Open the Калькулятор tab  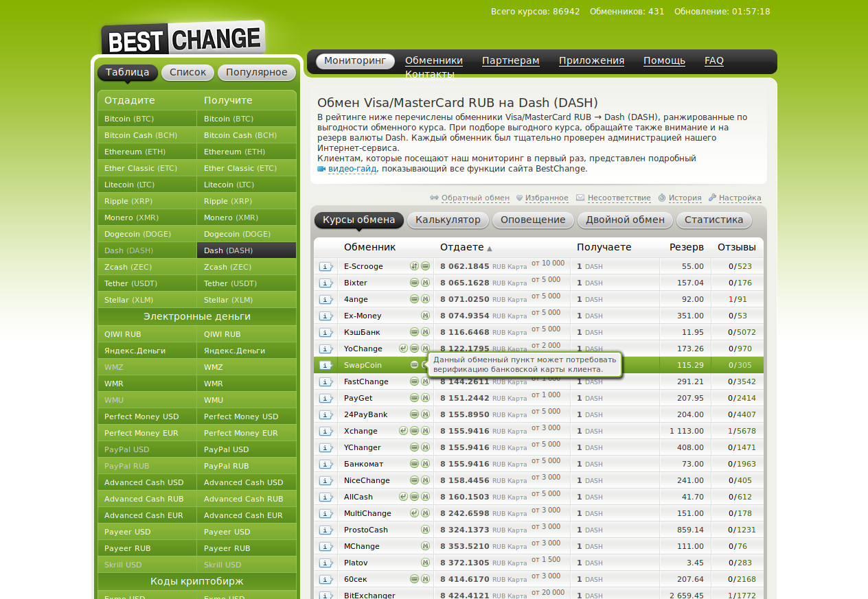[x=448, y=220]
